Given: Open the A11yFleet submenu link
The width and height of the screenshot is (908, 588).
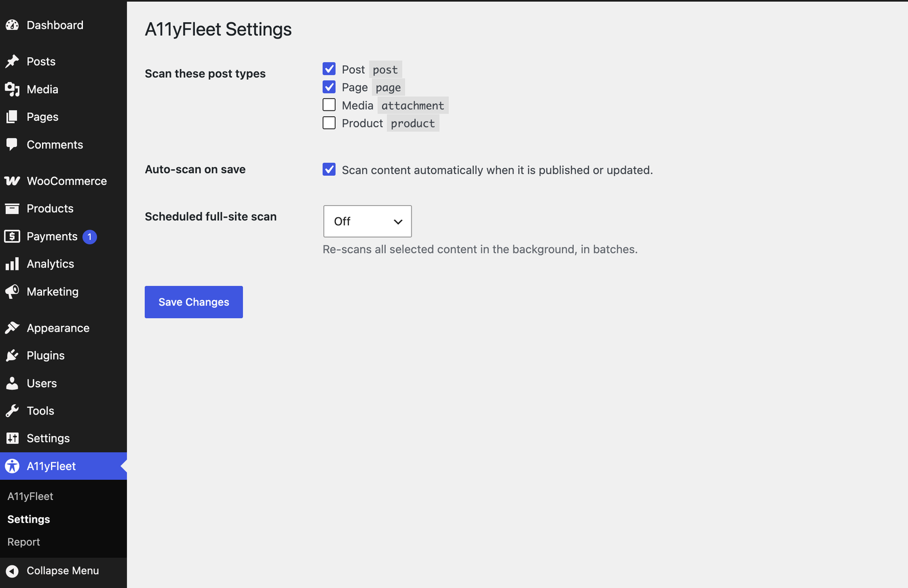Looking at the screenshot, I should point(30,496).
